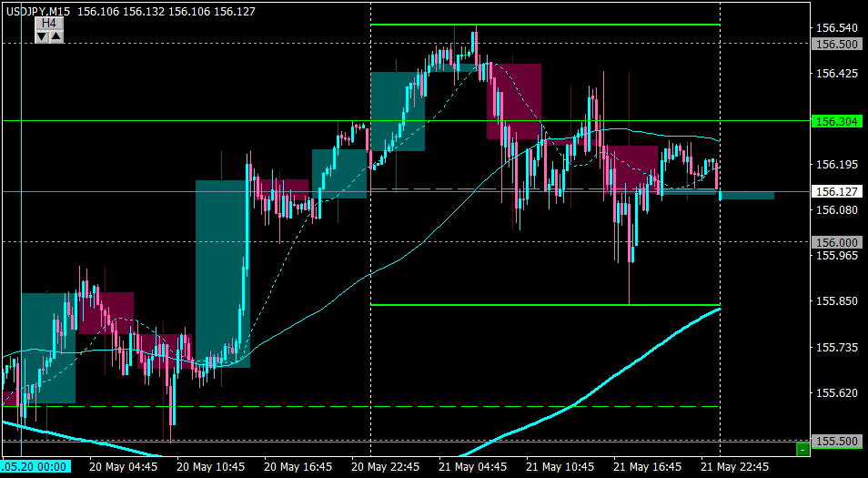Click the green minus button in chart corner
This screenshot has height=478, width=868.
tap(802, 450)
